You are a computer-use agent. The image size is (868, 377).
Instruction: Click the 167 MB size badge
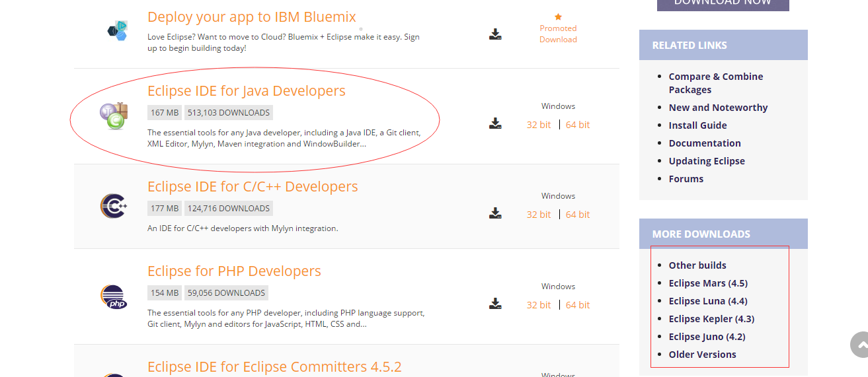pos(165,112)
